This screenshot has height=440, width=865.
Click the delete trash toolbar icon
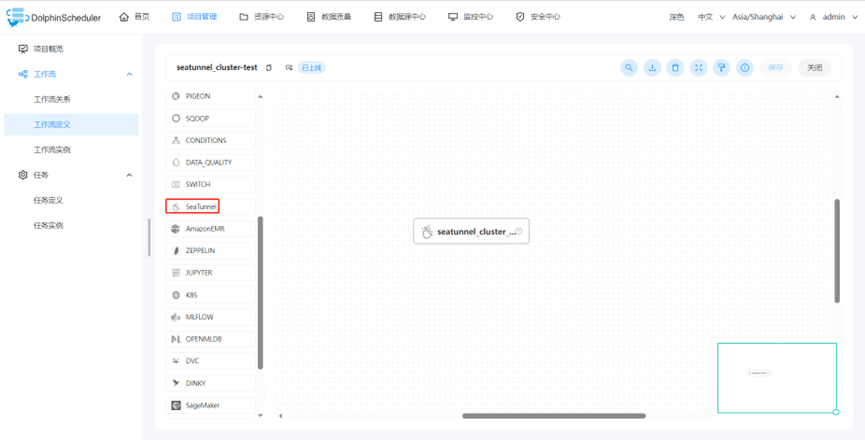pos(675,68)
